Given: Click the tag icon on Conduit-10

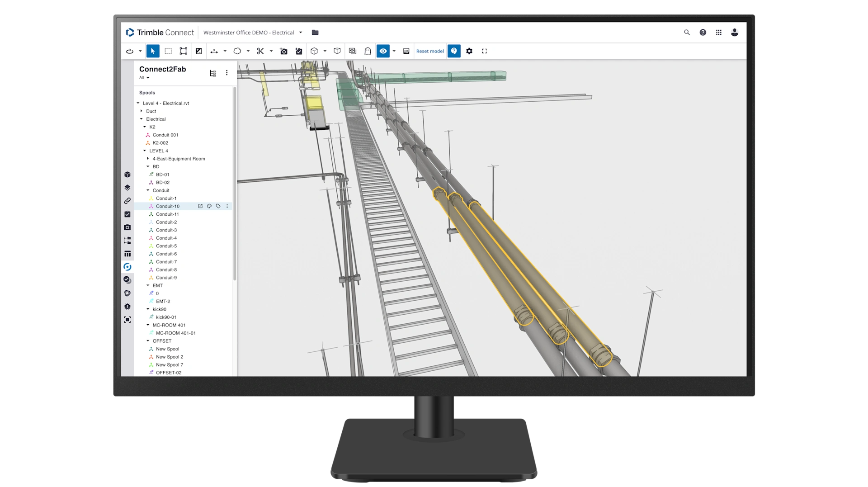Looking at the screenshot, I should tap(218, 206).
